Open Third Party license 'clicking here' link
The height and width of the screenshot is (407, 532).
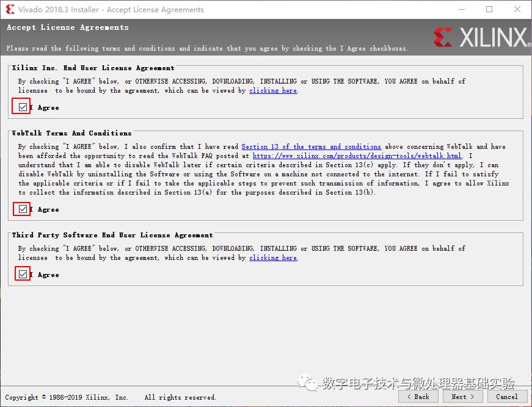(273, 258)
